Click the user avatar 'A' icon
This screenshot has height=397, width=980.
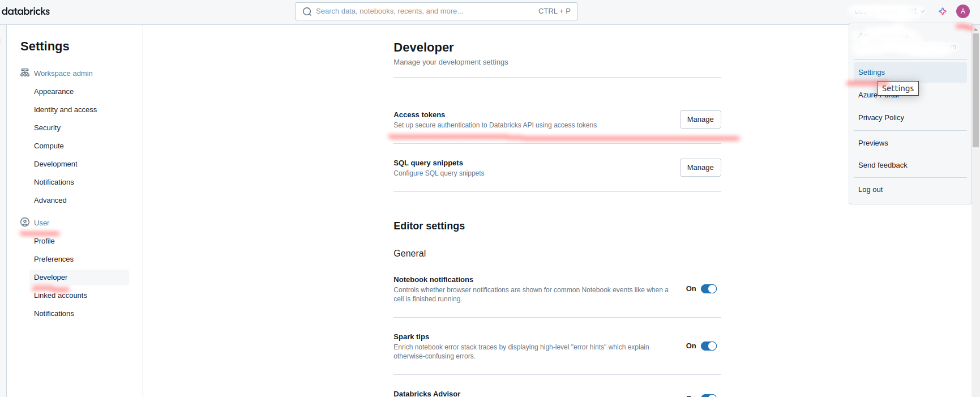tap(963, 11)
